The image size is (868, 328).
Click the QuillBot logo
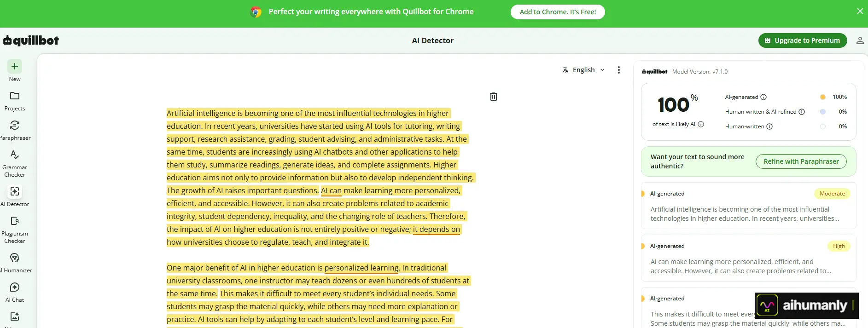coord(31,40)
